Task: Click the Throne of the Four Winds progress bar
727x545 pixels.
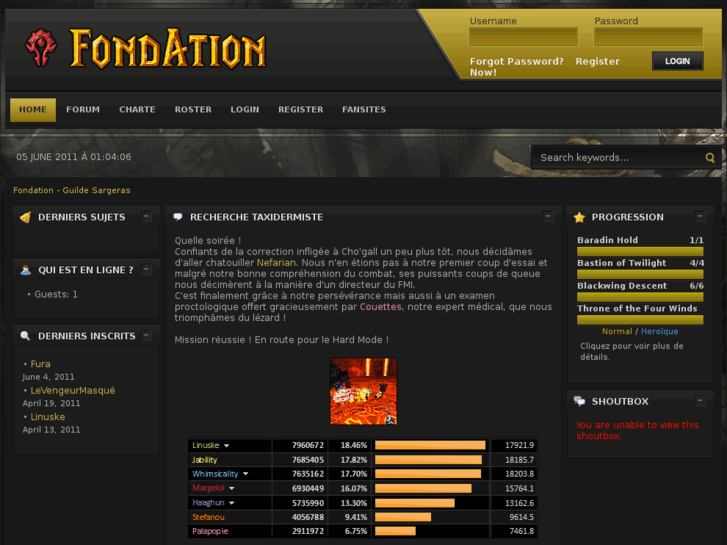Action: point(640,320)
